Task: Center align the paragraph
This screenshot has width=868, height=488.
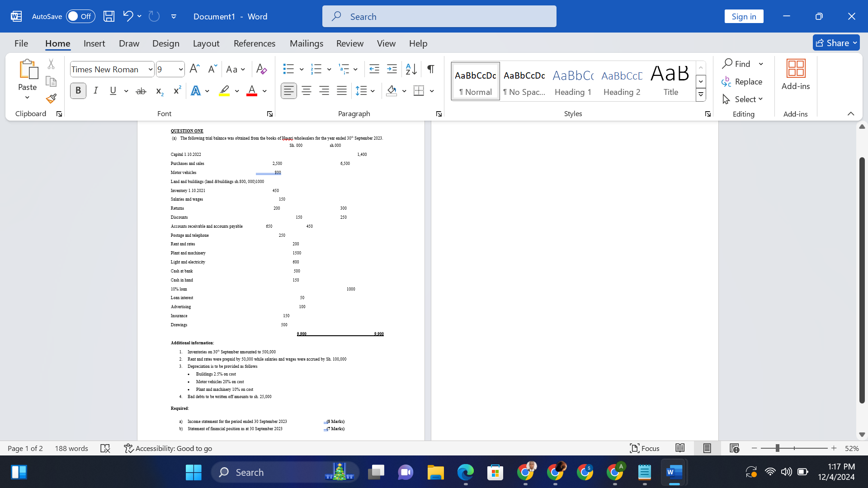Action: tap(307, 91)
